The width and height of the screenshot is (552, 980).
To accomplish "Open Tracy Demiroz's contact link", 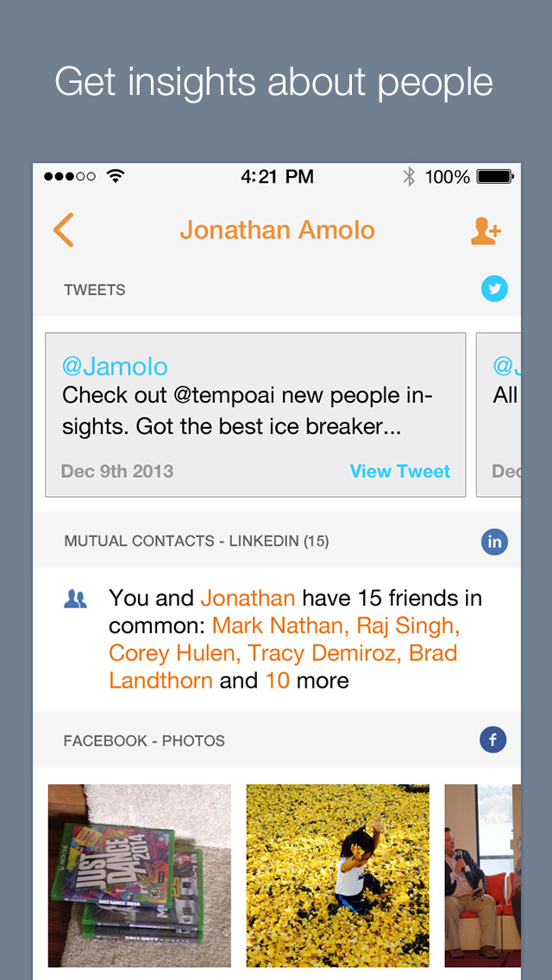I will [324, 653].
